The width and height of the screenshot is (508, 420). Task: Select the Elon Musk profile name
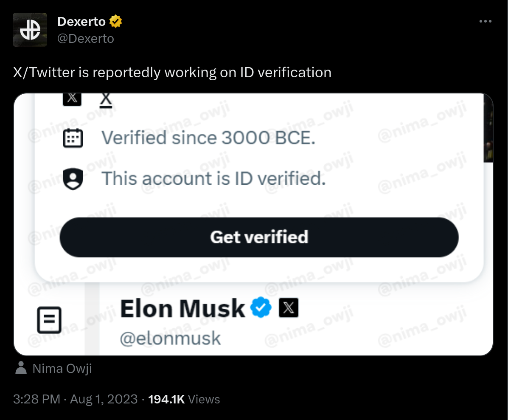pos(182,309)
